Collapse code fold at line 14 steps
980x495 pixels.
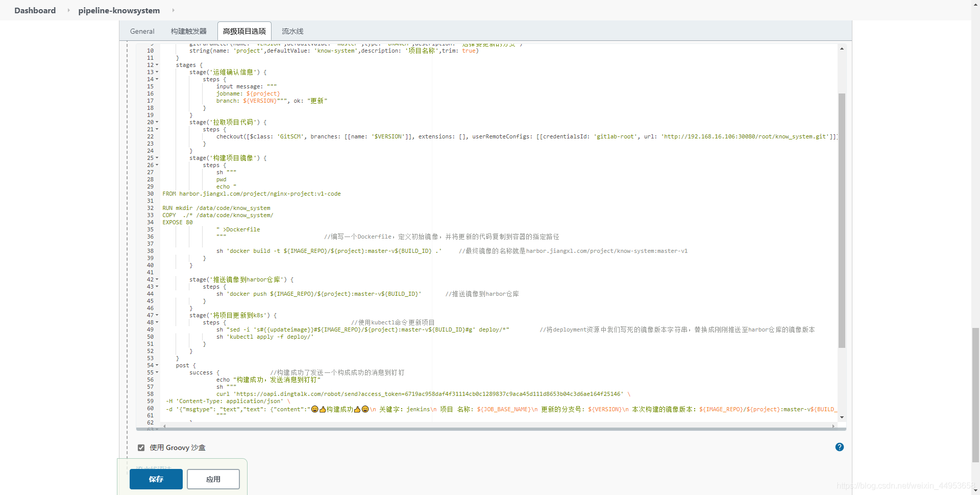tap(157, 79)
